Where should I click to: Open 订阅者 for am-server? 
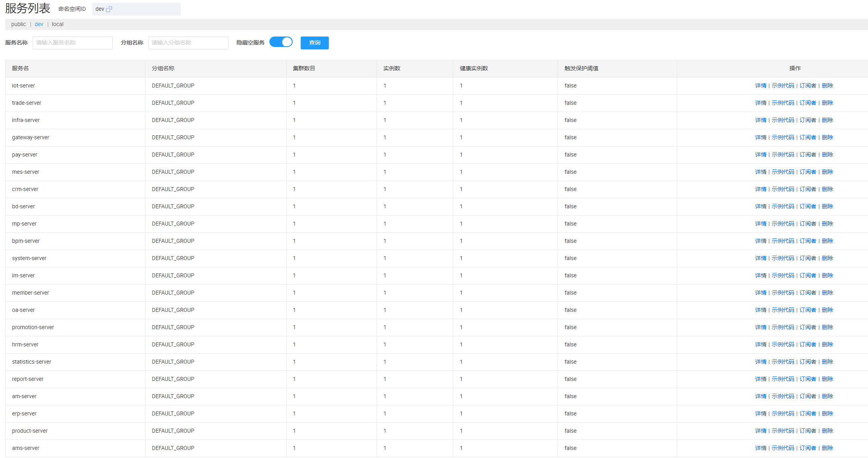(808, 397)
